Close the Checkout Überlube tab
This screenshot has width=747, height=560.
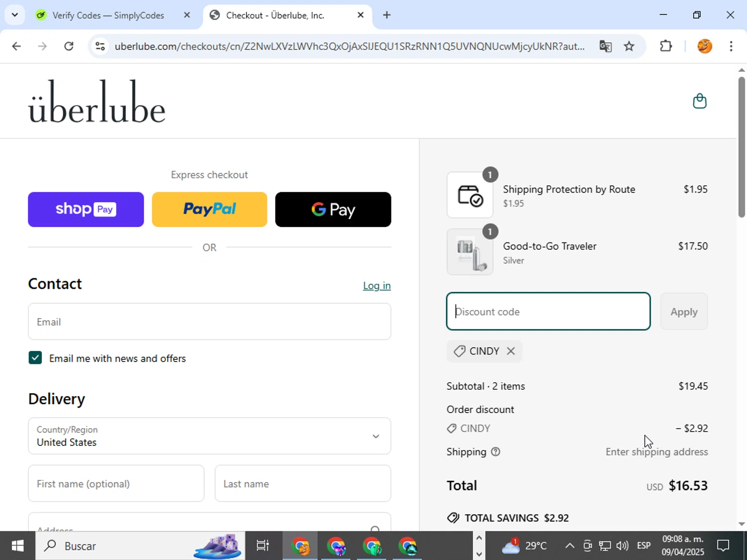point(361,15)
